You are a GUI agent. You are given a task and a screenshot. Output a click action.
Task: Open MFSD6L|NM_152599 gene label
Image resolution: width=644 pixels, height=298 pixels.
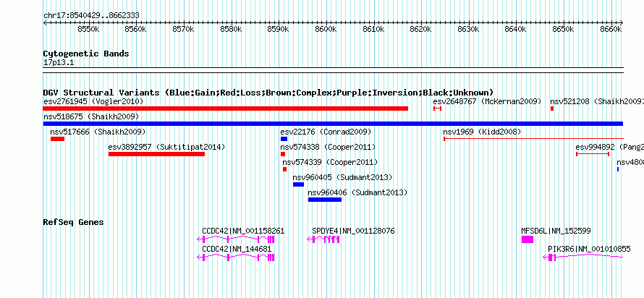pos(556,231)
